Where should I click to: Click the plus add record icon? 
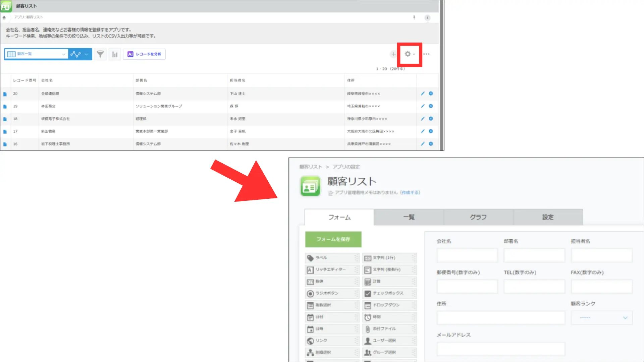[x=393, y=54]
